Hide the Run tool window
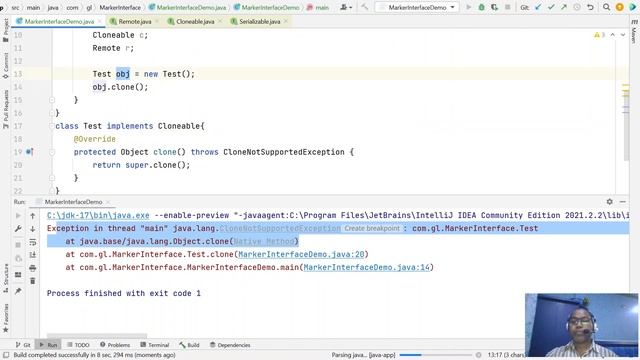The width and height of the screenshot is (640, 360). [622, 202]
